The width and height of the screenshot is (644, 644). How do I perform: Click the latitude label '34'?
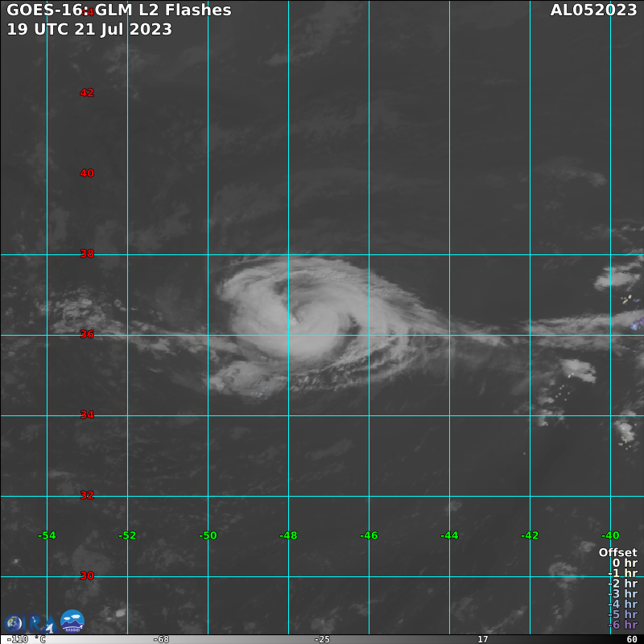coord(87,415)
